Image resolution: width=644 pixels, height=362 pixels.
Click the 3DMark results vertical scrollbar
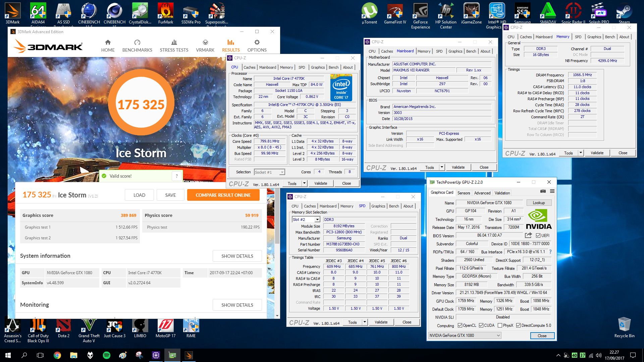click(277, 216)
